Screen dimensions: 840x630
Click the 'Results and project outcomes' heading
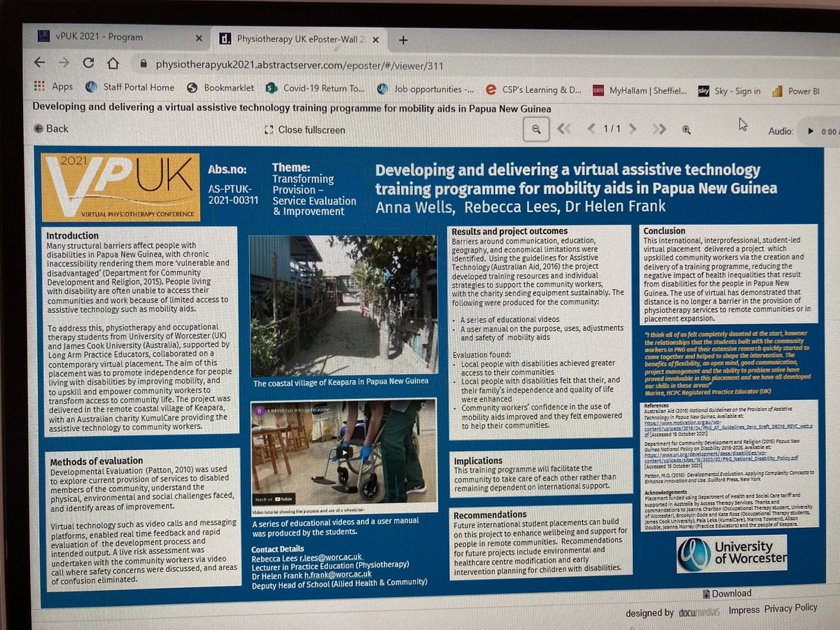click(509, 231)
